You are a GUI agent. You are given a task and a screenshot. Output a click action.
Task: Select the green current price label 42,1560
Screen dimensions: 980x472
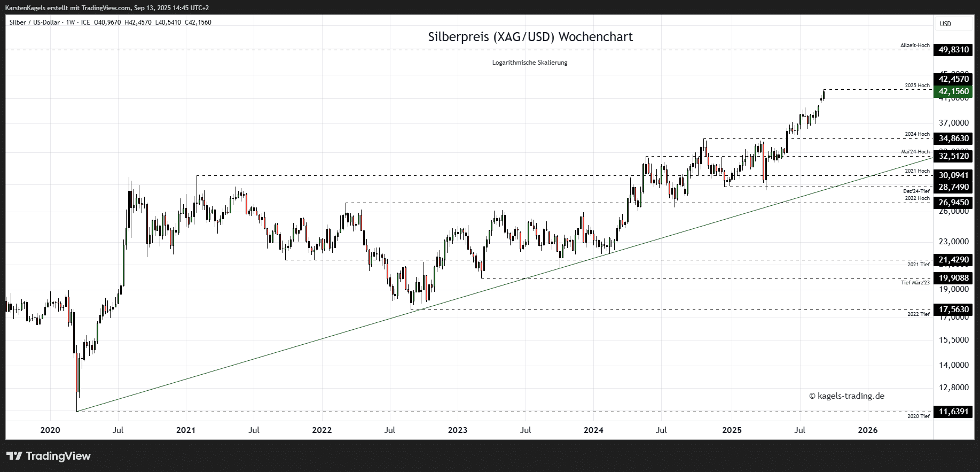coord(953,91)
